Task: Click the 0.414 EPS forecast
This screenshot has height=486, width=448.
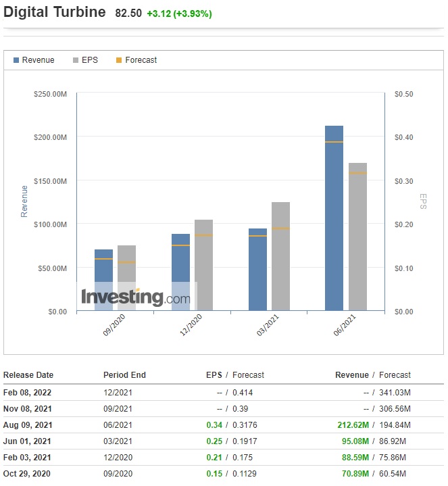Action: tap(243, 393)
